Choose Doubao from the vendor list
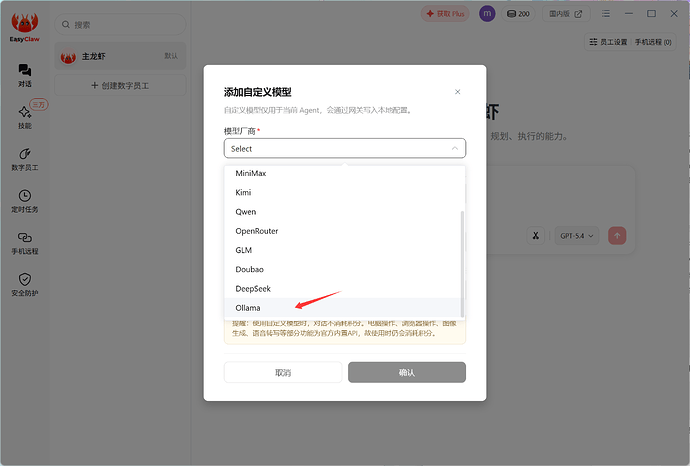Viewport: 690px width, 466px height. (342, 269)
